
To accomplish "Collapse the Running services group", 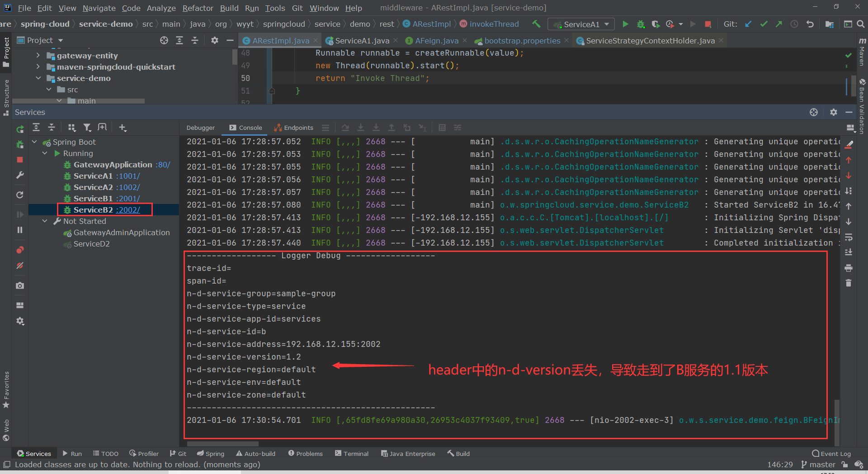I will coord(45,153).
